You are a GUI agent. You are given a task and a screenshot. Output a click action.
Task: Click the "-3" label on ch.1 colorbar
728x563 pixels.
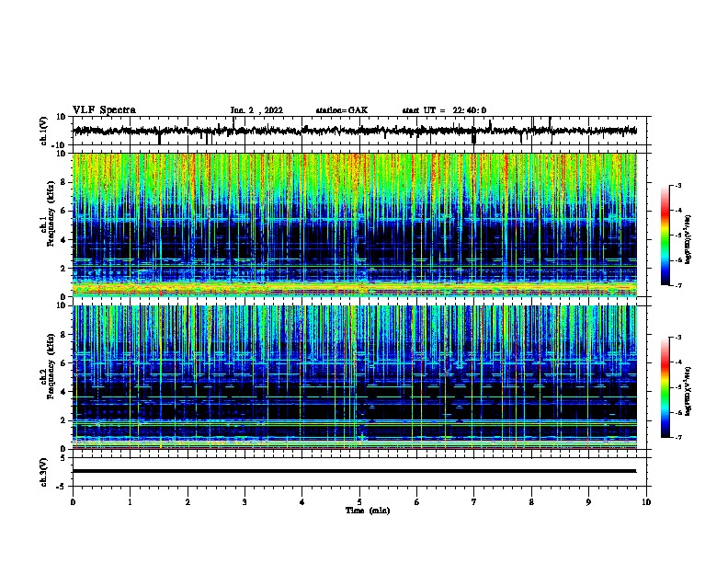[x=678, y=185]
